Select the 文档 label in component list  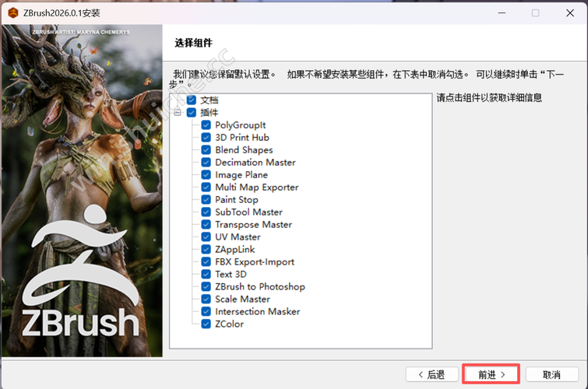tap(209, 100)
